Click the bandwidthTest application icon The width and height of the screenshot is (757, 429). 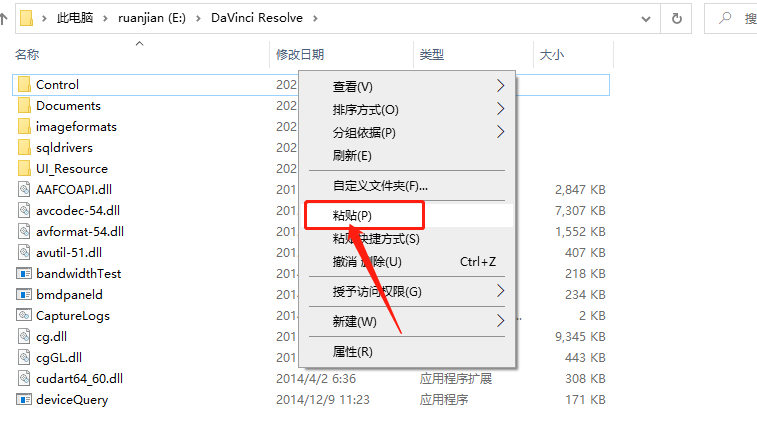(x=24, y=274)
